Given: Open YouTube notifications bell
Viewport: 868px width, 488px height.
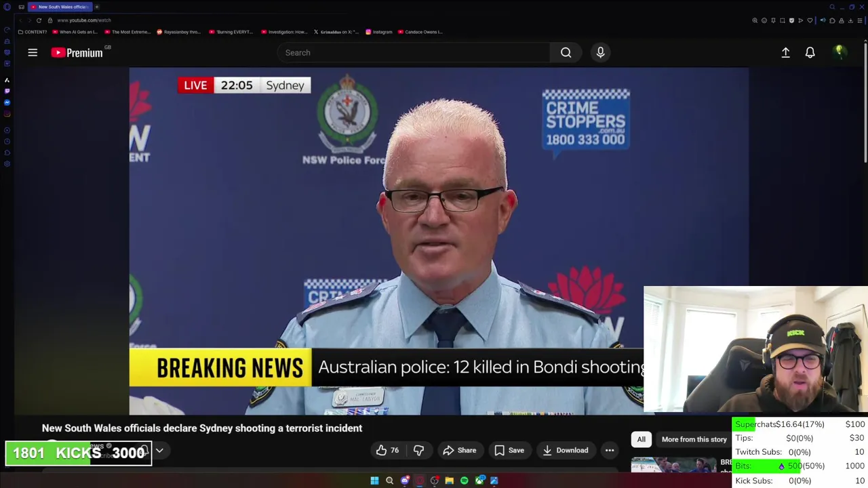Looking at the screenshot, I should tap(810, 52).
